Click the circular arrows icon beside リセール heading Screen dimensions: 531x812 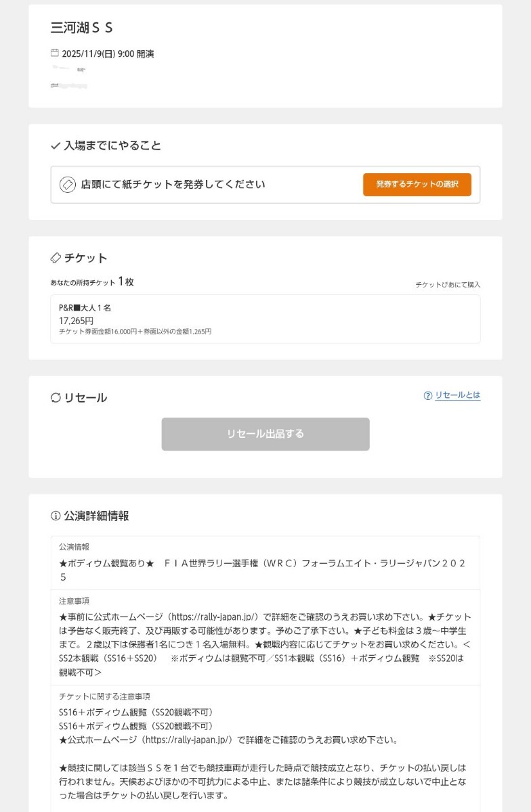click(56, 398)
